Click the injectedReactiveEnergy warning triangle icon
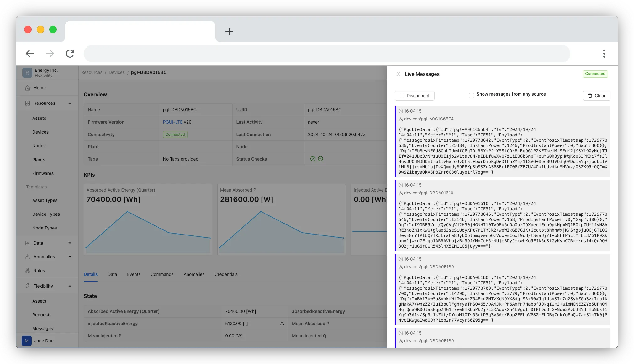The image size is (634, 364). [x=282, y=324]
